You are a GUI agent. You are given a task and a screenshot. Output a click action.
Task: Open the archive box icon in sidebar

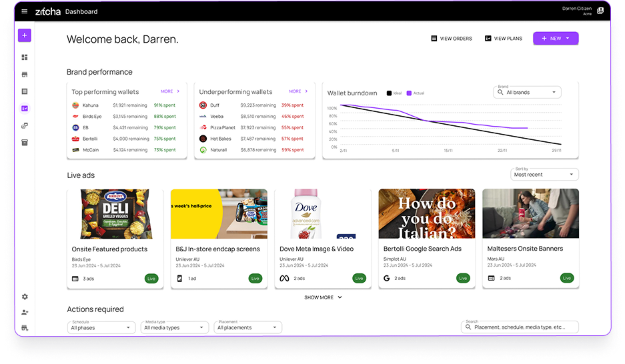[24, 143]
